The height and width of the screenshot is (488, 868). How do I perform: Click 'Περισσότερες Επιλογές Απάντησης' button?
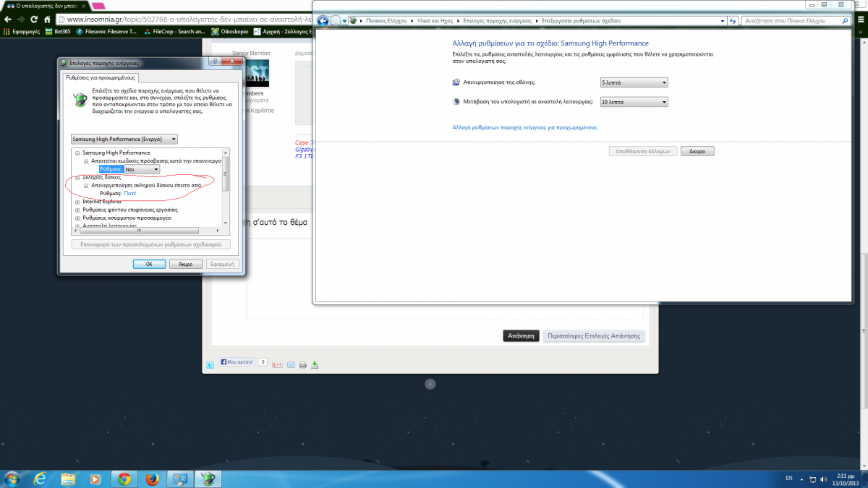point(595,335)
